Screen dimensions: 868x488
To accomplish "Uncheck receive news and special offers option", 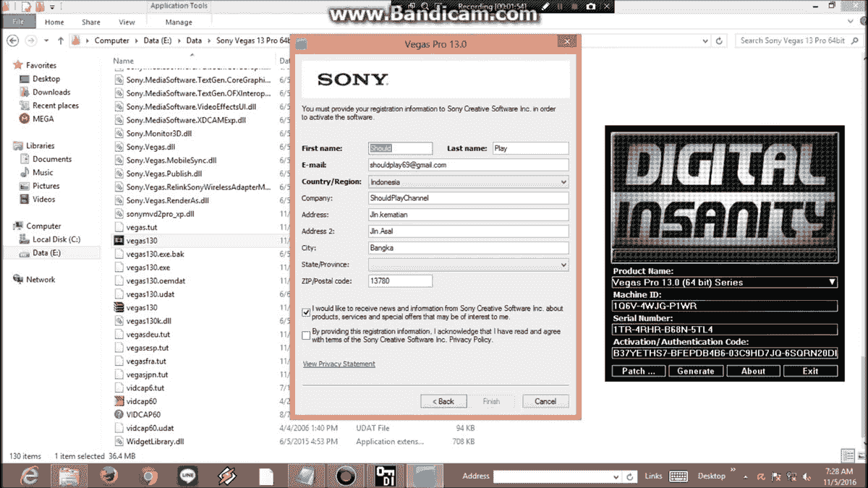I will point(306,312).
